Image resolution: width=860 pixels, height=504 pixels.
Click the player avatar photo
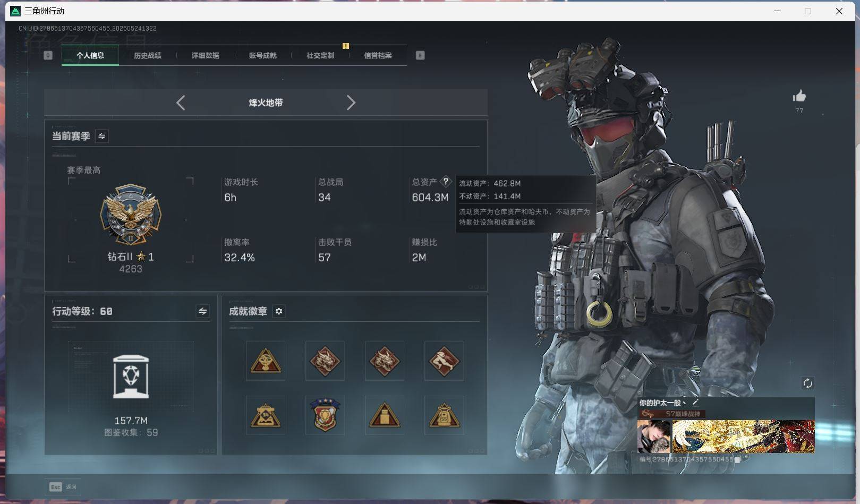tap(654, 437)
